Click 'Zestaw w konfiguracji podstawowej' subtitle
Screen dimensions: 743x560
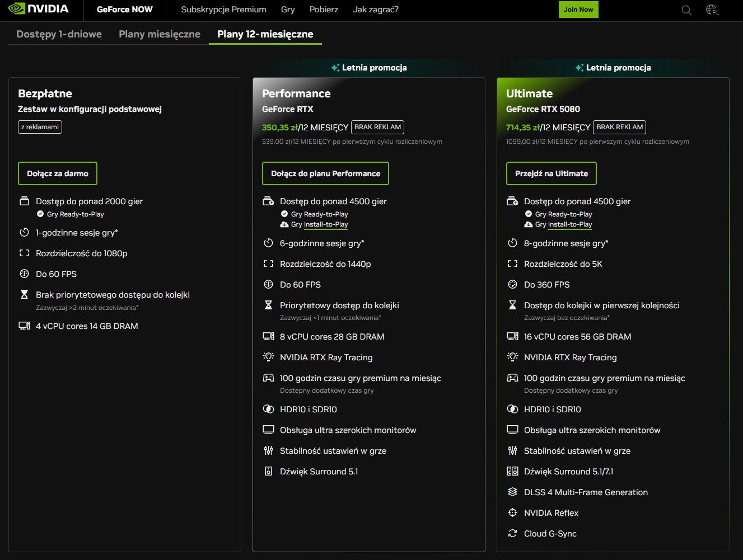[90, 109]
